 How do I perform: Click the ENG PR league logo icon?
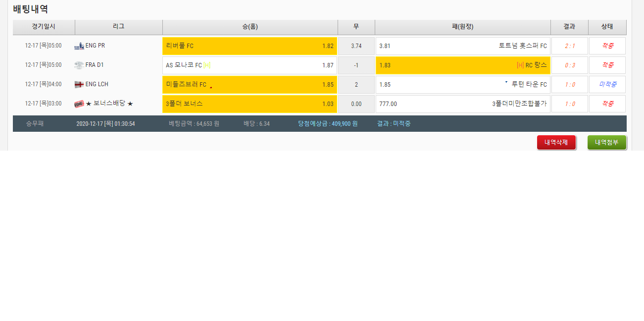coord(79,46)
